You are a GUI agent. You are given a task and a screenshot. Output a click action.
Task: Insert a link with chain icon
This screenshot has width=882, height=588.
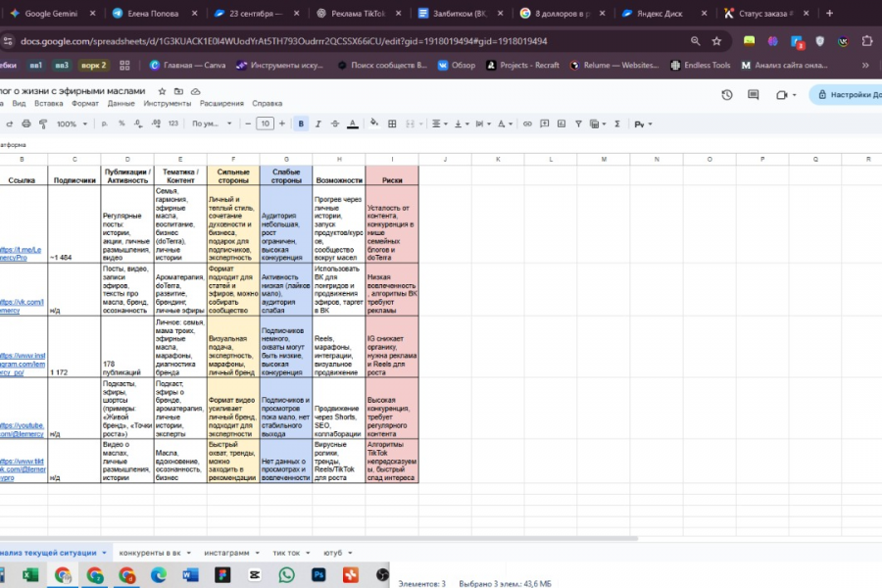click(527, 123)
